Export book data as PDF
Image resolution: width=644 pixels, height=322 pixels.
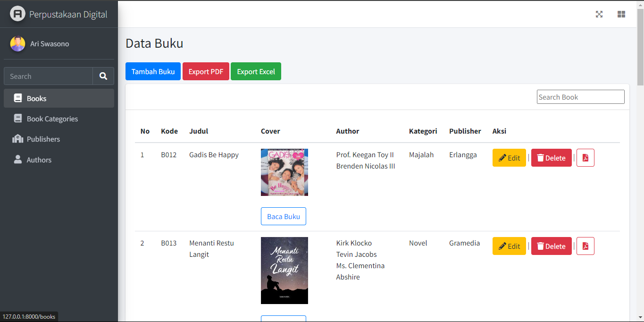pyautogui.click(x=206, y=71)
